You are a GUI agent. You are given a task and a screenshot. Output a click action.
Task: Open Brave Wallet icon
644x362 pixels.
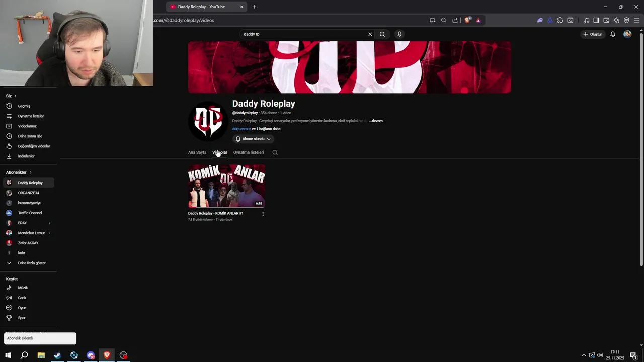606,20
